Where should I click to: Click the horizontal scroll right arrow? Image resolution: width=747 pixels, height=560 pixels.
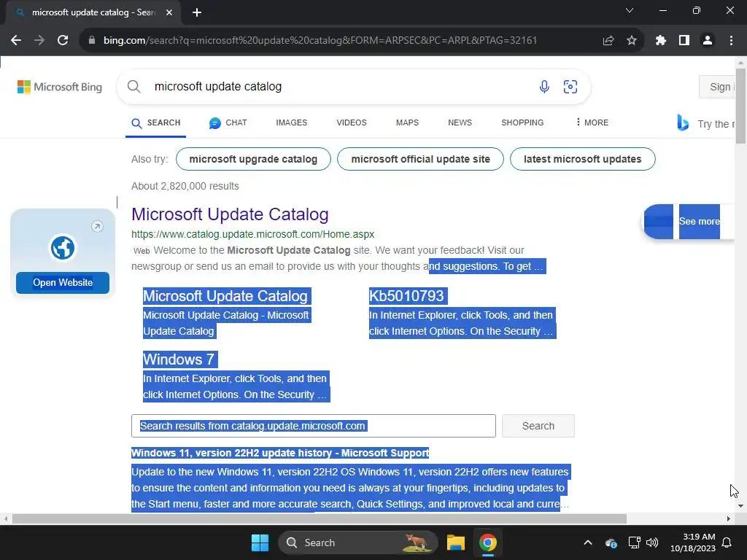729,518
